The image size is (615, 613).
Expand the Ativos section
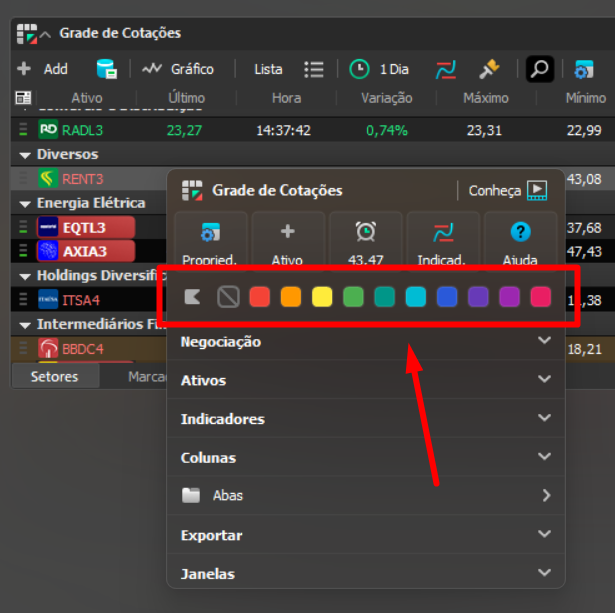tap(366, 380)
